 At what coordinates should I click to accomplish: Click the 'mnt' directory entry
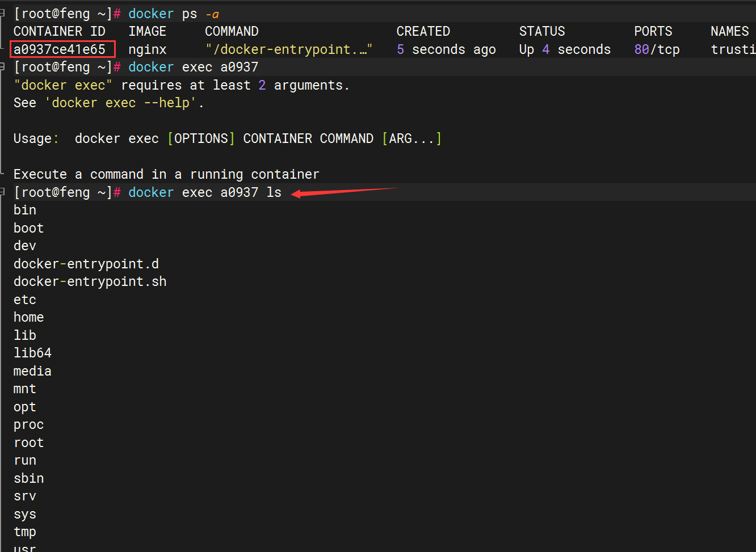point(25,389)
